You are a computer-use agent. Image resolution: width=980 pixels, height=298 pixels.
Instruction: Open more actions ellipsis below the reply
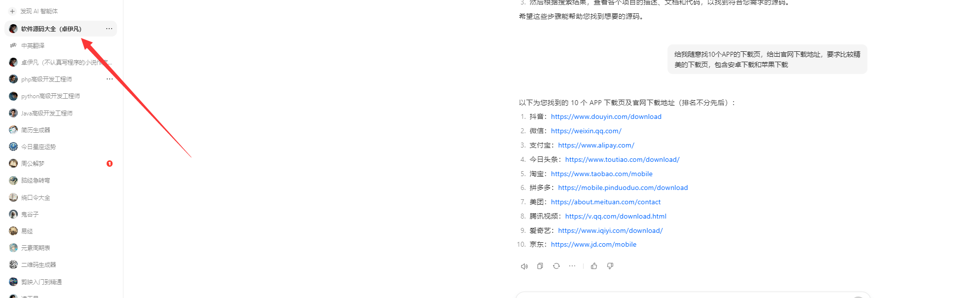(x=572, y=266)
